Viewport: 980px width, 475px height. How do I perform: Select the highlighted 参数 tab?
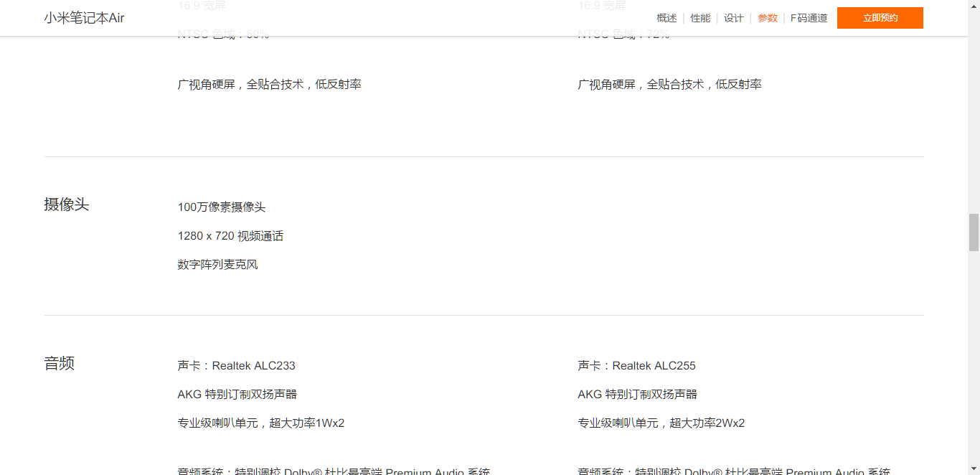click(767, 18)
